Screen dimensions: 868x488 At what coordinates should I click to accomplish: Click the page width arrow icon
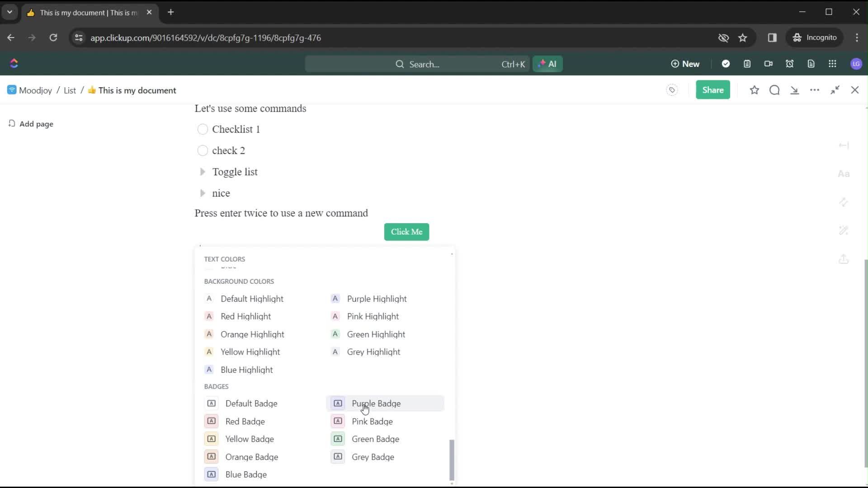pos(844,145)
